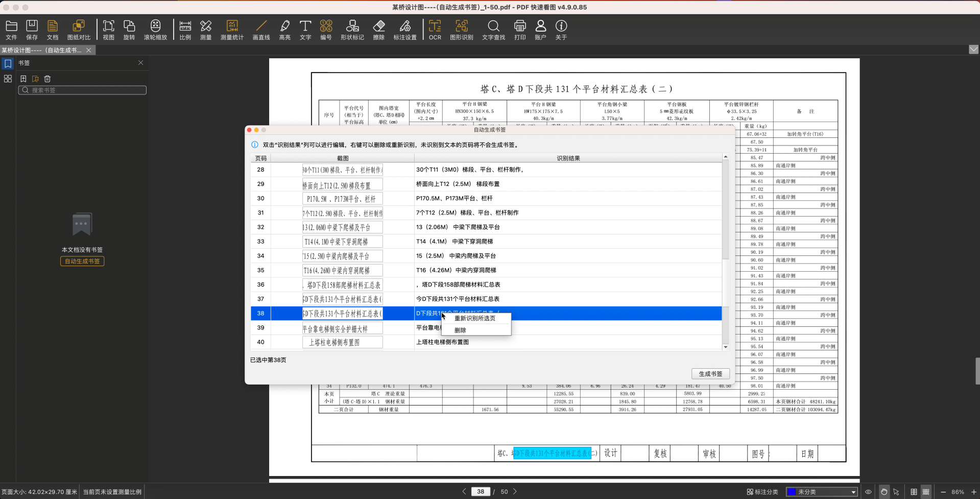Viewport: 980px width, 499px height.
Task: Open the 未分类 annotation category dropdown
Action: tap(822, 492)
